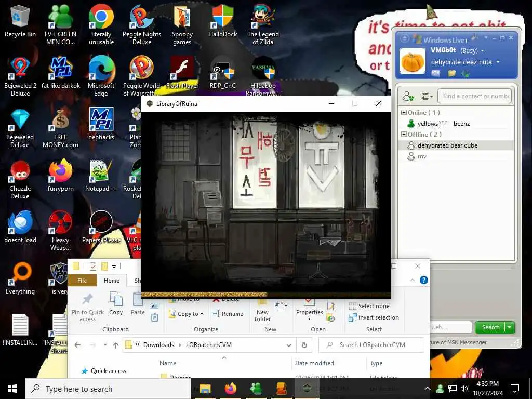Select the Notepad++ desktop shortcut
This screenshot has width=532, height=399.
pyautogui.click(x=101, y=176)
